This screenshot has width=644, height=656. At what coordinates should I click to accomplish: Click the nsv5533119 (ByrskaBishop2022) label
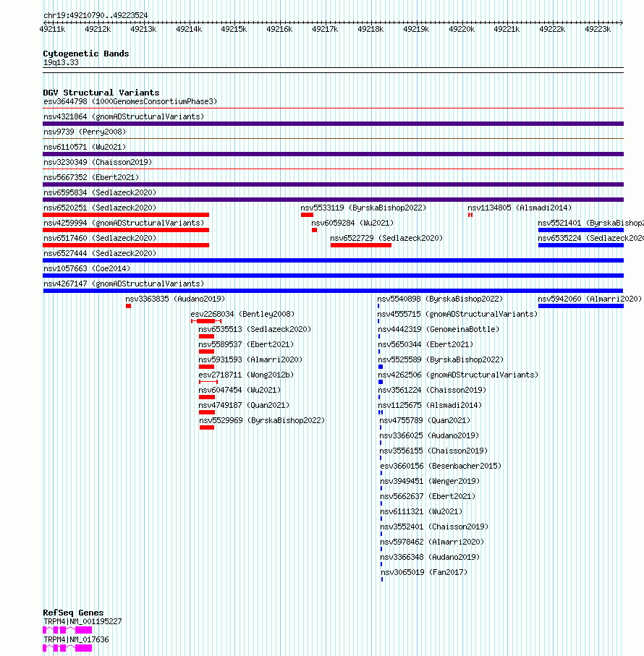coord(363,208)
